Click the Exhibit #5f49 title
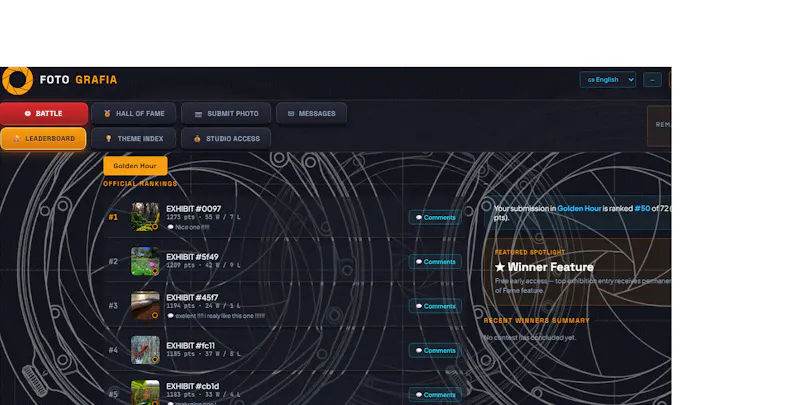Image resolution: width=800 pixels, height=405 pixels. click(x=192, y=257)
